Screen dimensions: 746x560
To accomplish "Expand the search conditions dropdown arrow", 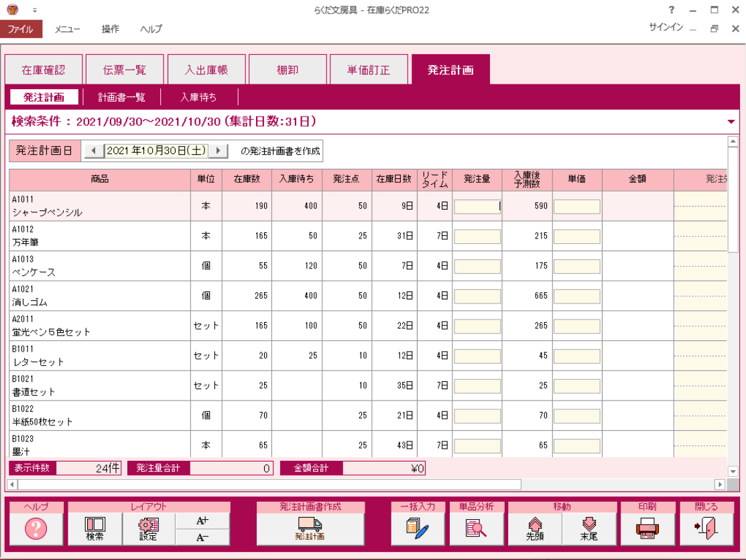I will [x=731, y=122].
